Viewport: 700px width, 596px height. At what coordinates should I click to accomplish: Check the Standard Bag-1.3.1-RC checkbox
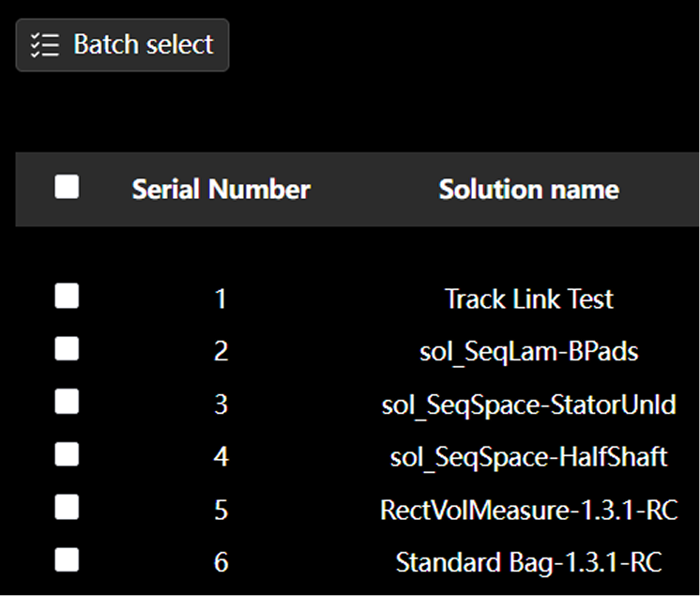(67, 561)
